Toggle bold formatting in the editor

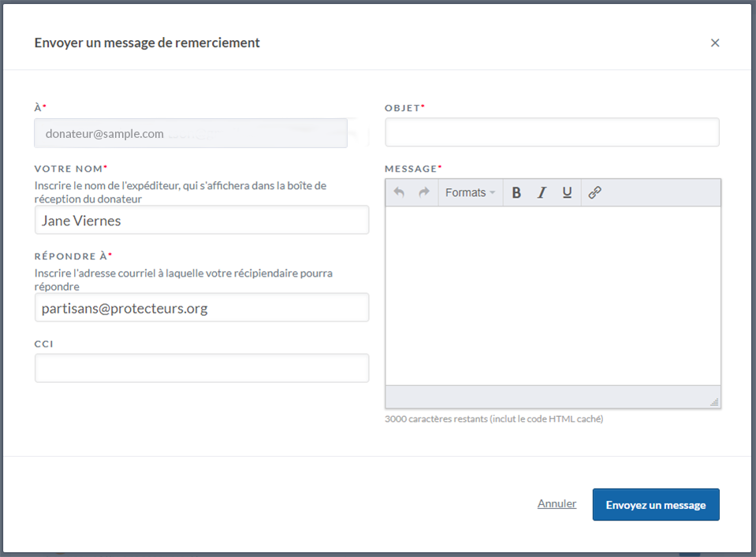pos(516,192)
